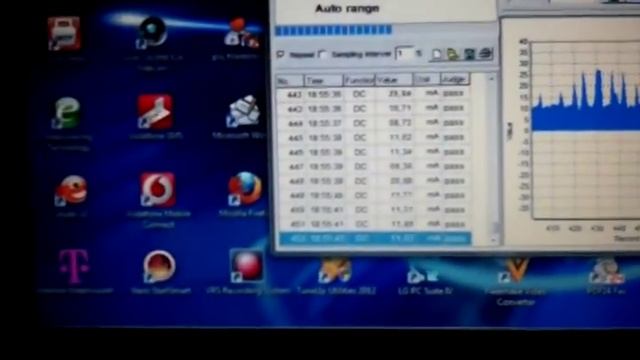Click the save icon in meter toolbar

coord(469,54)
